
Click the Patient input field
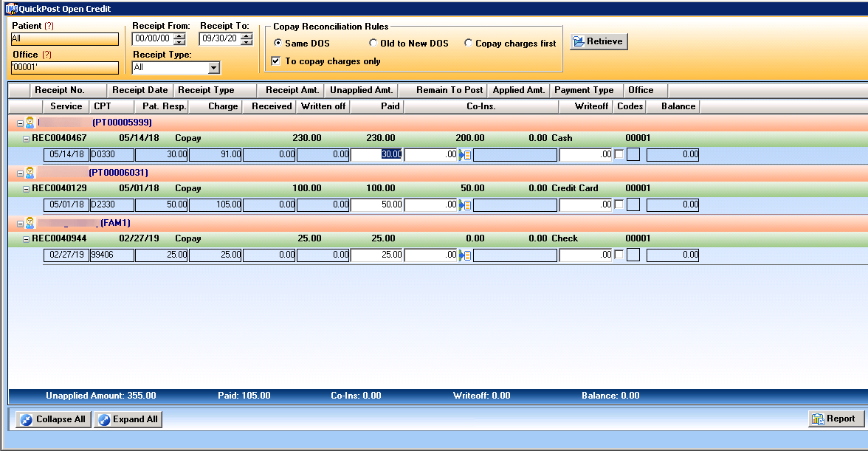click(x=65, y=38)
